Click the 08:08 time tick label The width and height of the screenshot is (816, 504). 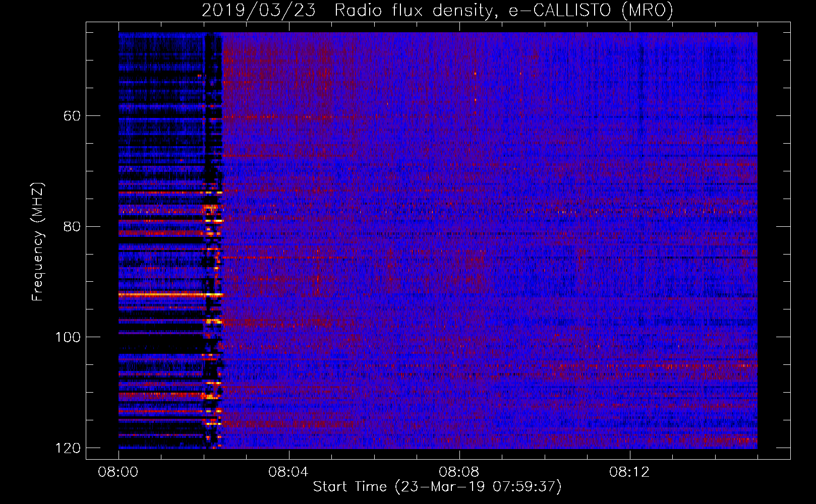click(x=459, y=472)
